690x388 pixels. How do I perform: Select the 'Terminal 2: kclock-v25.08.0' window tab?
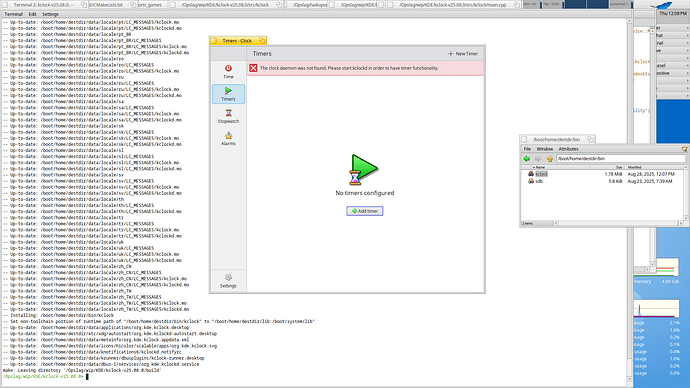[x=44, y=5]
